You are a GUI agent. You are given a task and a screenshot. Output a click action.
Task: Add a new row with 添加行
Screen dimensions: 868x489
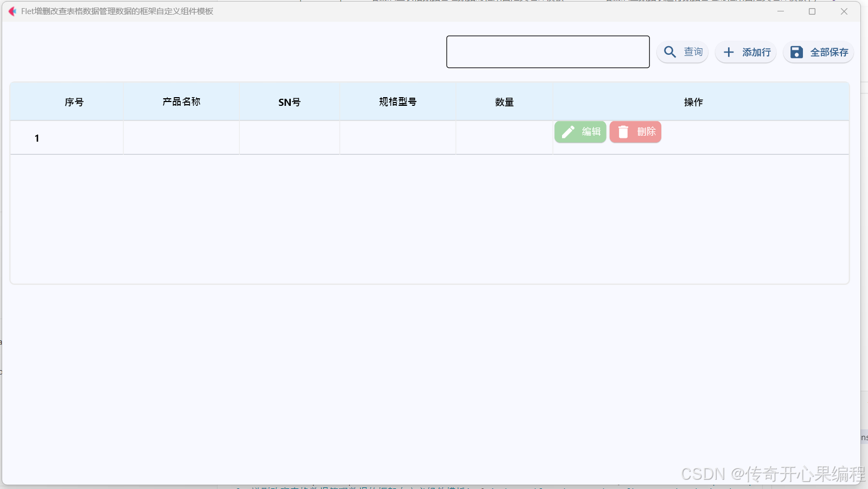click(x=746, y=52)
